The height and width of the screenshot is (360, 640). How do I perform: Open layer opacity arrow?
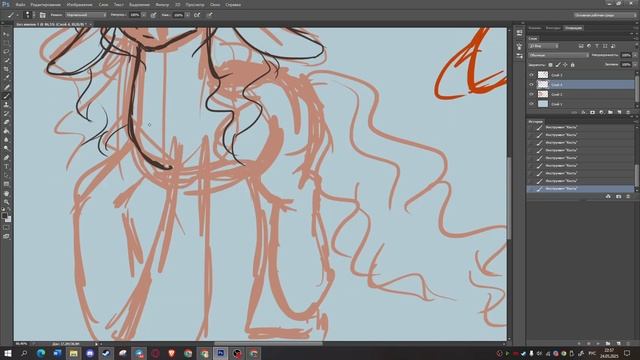point(635,55)
